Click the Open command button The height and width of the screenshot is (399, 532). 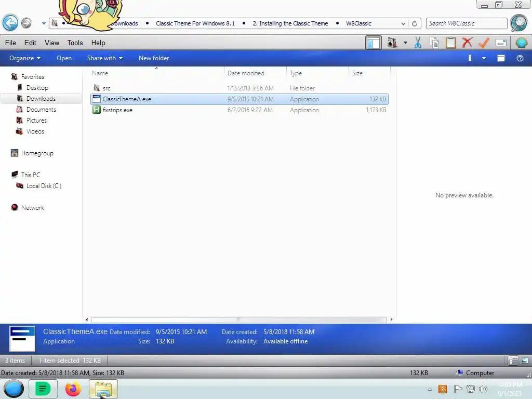tap(64, 58)
